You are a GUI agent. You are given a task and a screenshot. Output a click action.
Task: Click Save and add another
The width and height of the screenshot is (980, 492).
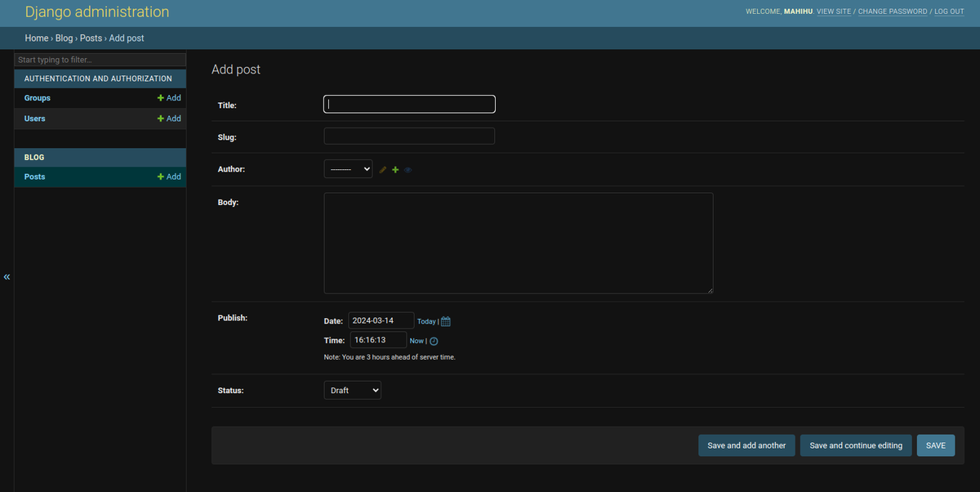[x=746, y=445]
